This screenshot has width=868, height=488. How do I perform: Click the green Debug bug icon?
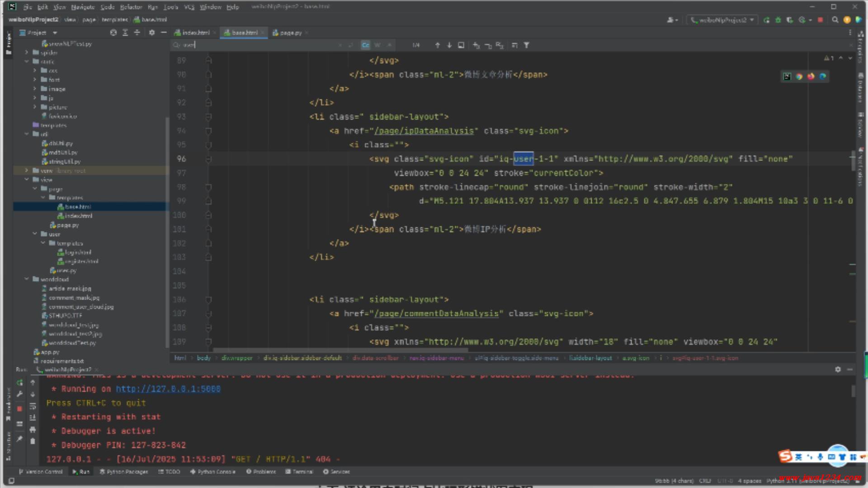778,20
